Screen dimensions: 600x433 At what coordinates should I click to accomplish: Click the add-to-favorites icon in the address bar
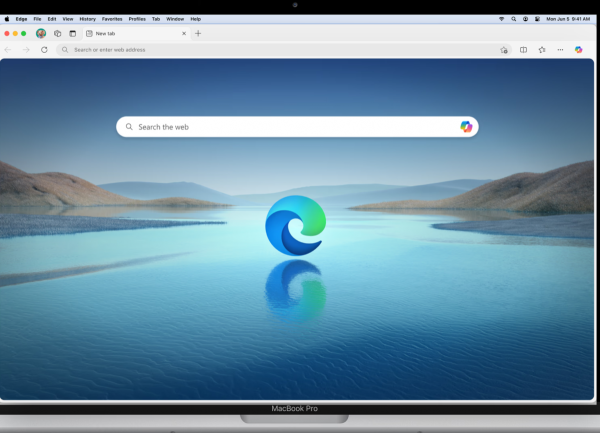[x=504, y=49]
